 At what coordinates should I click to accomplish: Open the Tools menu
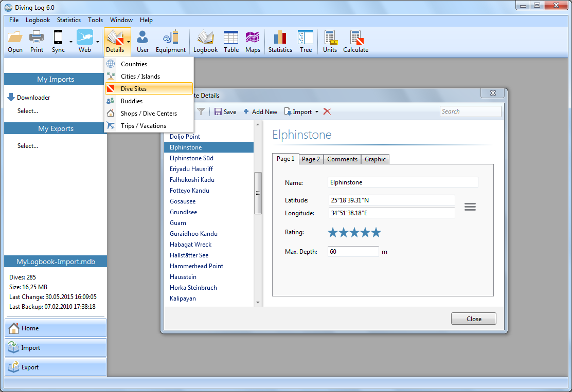95,20
